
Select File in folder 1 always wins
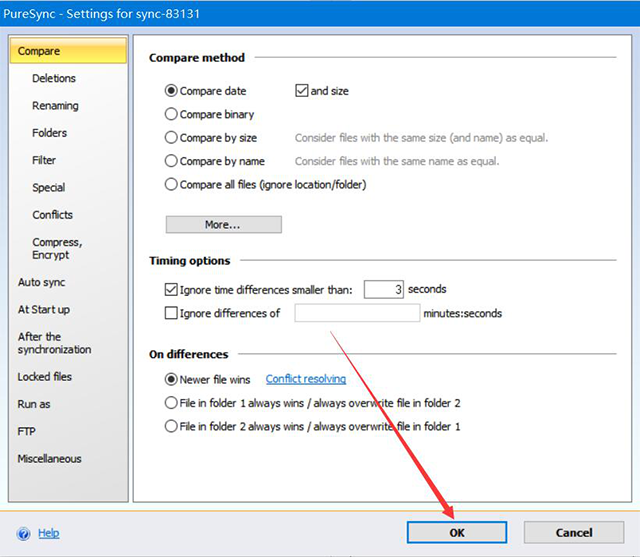coord(171,403)
